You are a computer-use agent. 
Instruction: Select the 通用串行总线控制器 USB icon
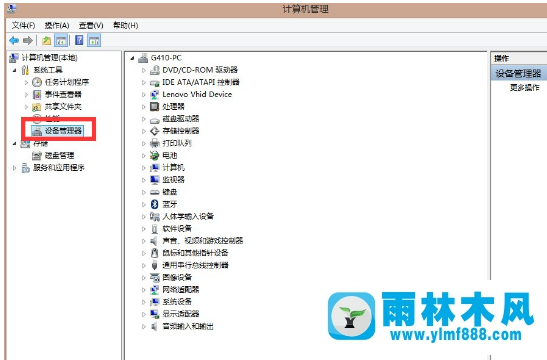pyautogui.click(x=155, y=265)
